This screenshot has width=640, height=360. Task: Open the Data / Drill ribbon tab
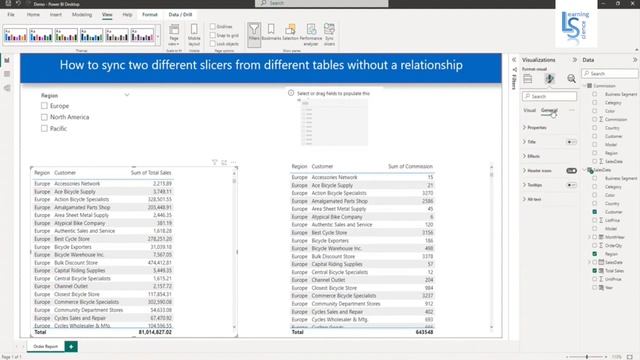pos(180,14)
